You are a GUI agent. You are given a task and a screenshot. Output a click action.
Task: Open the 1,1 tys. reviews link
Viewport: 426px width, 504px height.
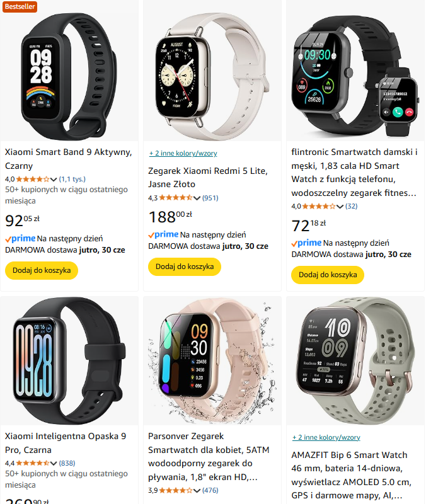pos(72,179)
